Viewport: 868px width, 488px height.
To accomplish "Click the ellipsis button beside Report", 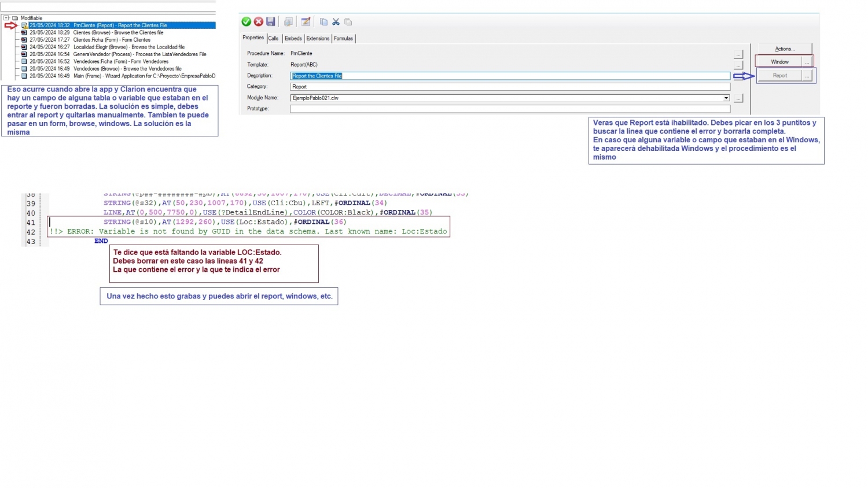I will point(807,76).
